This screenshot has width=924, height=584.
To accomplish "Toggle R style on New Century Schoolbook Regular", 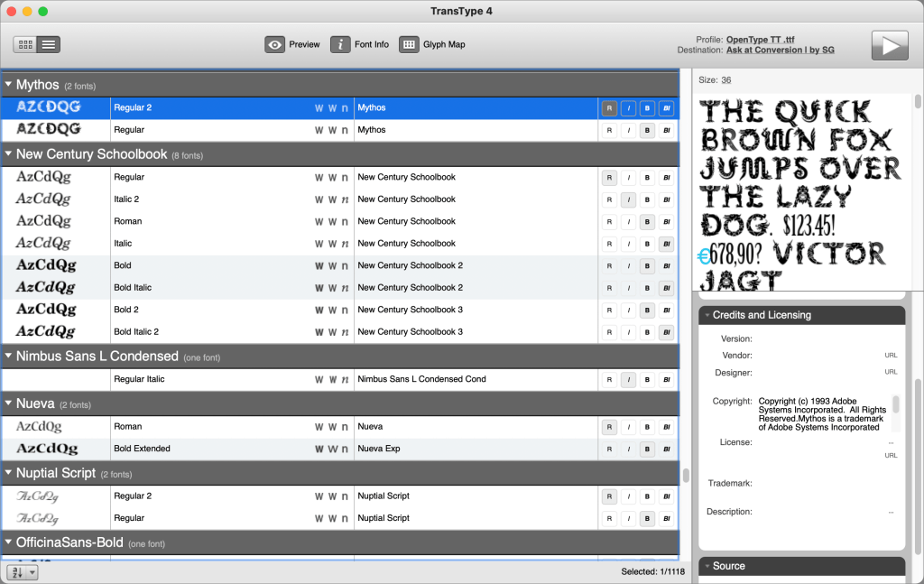I will coord(609,178).
